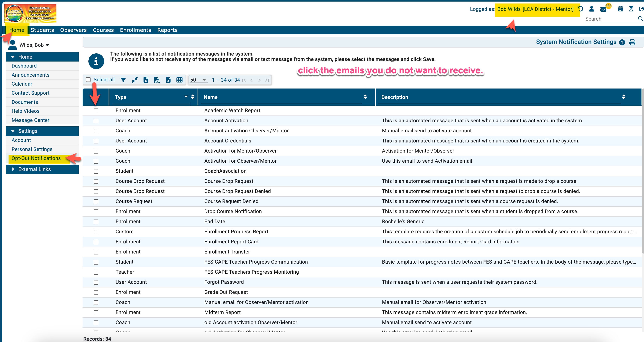Click the print icon beside page title
Viewport: 644px width, 342px height.
pyautogui.click(x=632, y=42)
